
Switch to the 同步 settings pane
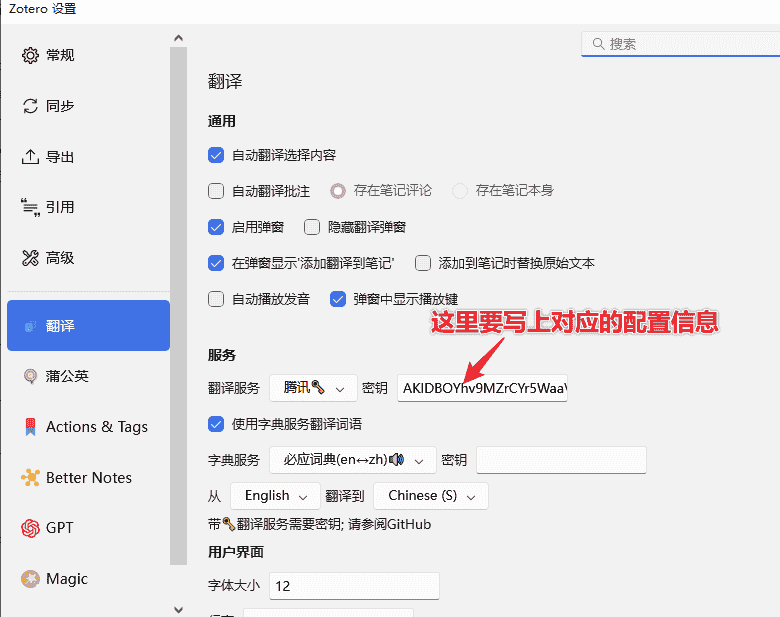[x=89, y=106]
